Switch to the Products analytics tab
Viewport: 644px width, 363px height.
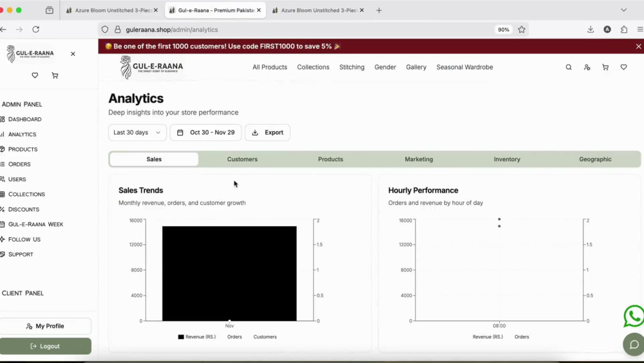point(330,159)
